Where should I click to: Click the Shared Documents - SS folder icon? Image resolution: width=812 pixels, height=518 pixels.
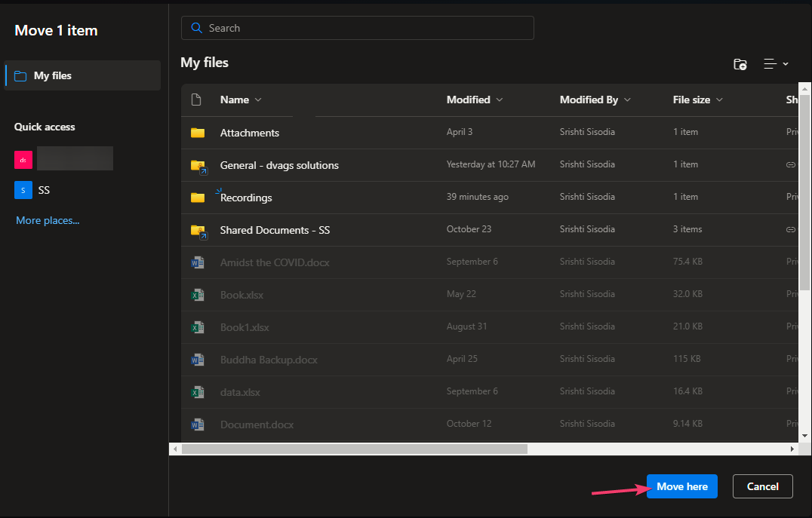[198, 230]
